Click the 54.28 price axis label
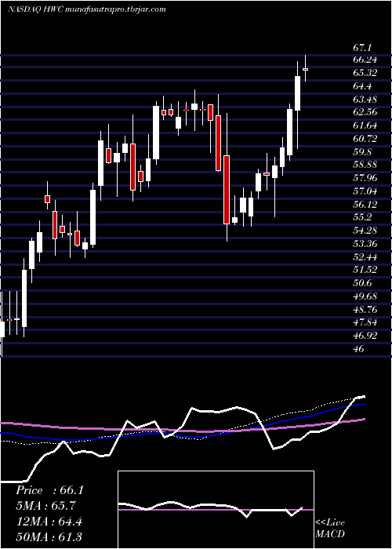The image size is (392, 549). pos(365,231)
